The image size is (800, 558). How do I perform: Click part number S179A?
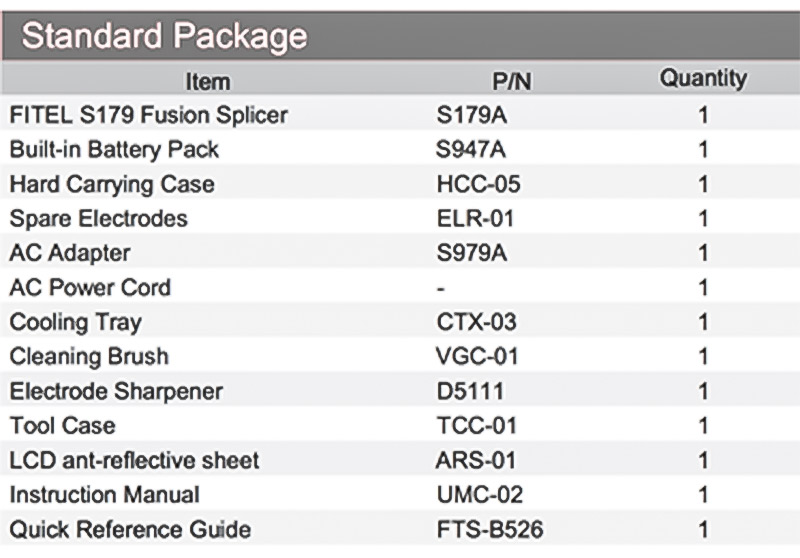(471, 115)
